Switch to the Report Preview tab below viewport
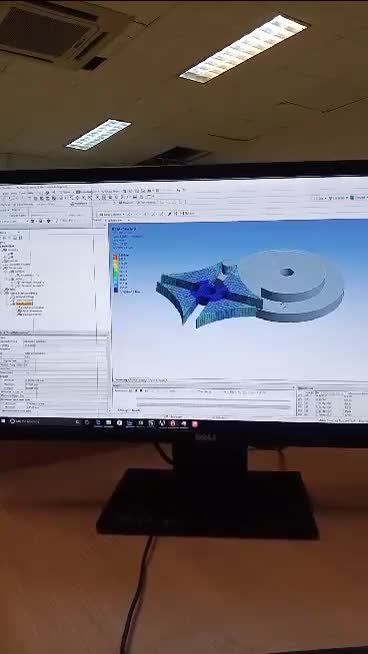This screenshot has height=654, width=368. 157,380
